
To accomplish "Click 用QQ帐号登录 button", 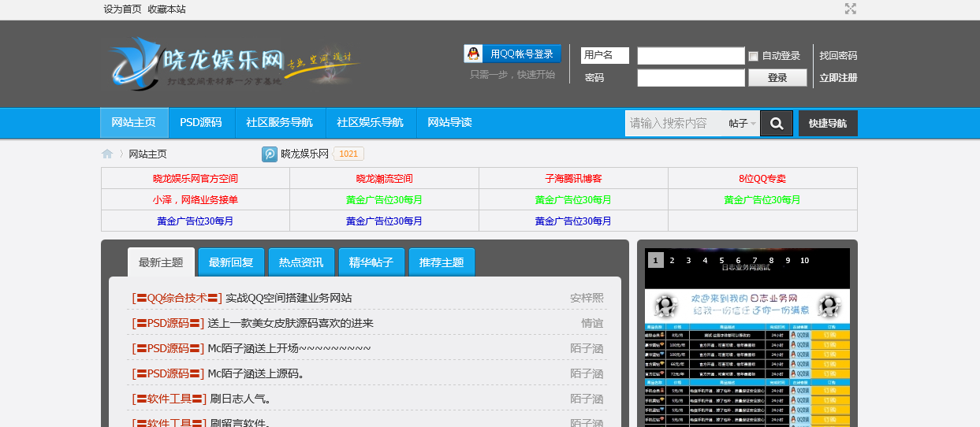I will [x=512, y=54].
